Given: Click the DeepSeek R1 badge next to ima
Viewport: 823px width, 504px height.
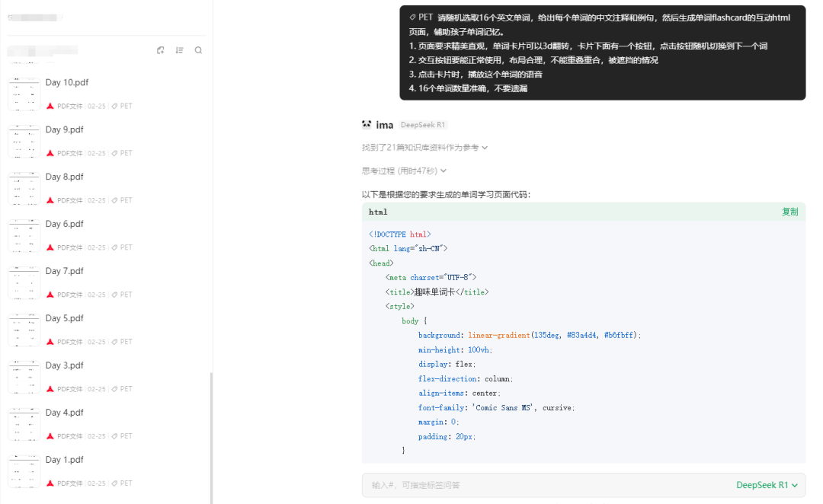Looking at the screenshot, I should click(423, 125).
